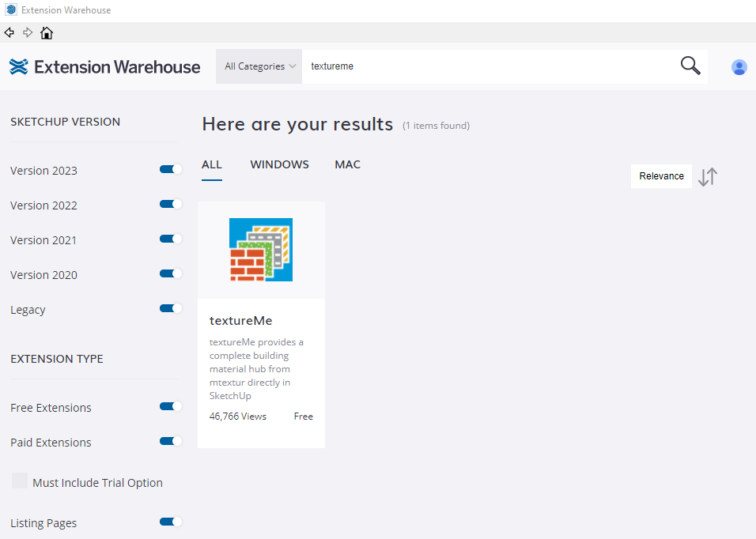Open the Relevance sort dropdown

coord(661,176)
